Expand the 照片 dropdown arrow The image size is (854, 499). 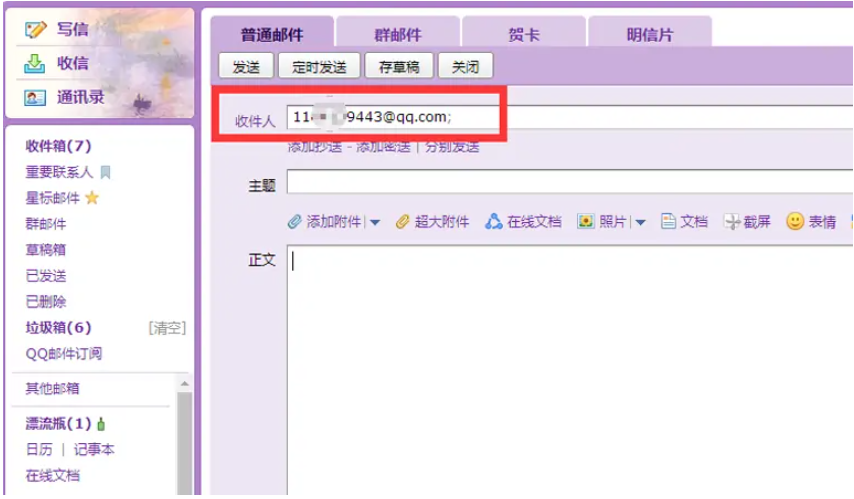point(640,223)
